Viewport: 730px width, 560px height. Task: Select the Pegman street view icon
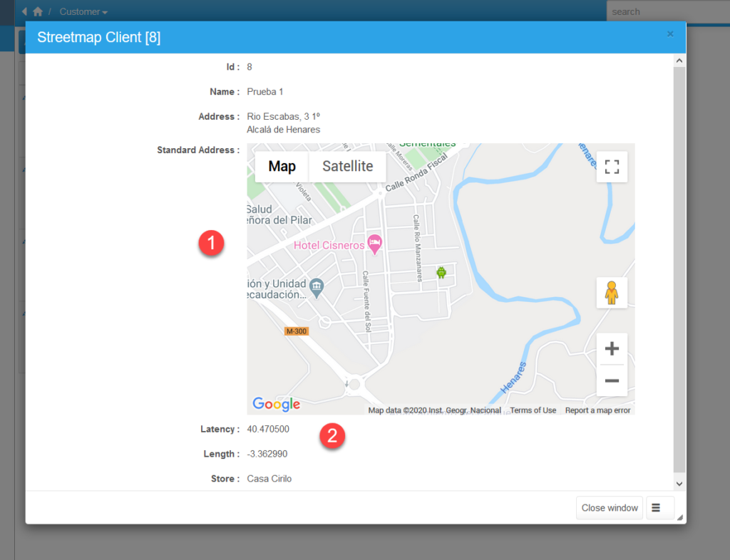[612, 292]
